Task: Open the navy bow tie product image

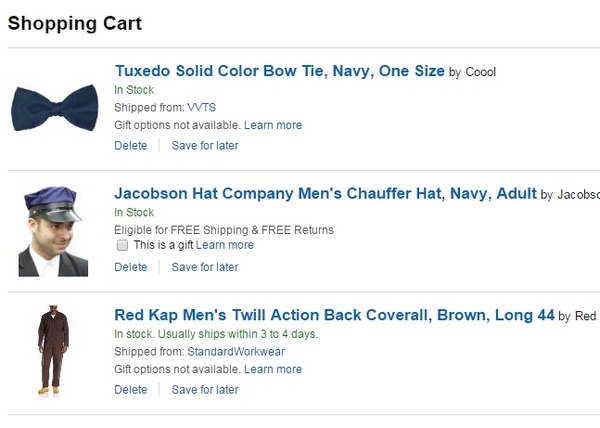Action: pyautogui.click(x=55, y=108)
